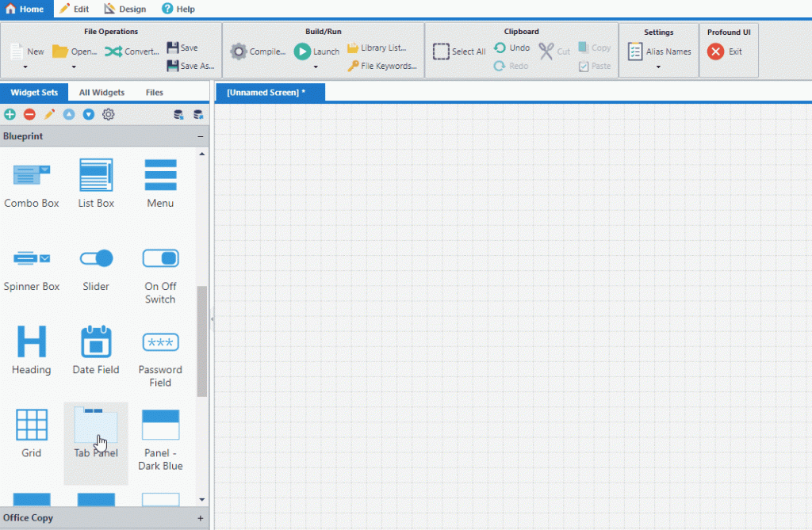Click the Paste checkbox icon
The height and width of the screenshot is (530, 812).
click(x=584, y=66)
